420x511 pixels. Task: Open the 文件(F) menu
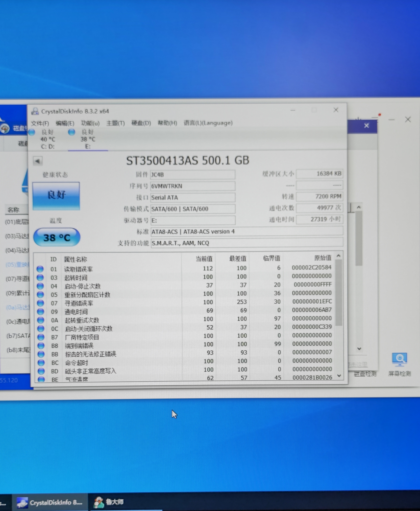click(x=40, y=123)
